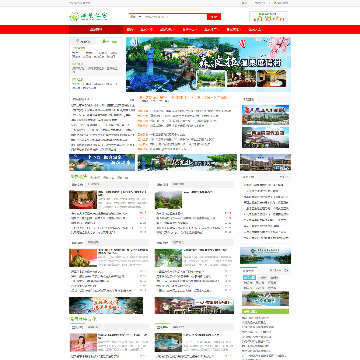
Task: Open the large dinosaur resort hero banner
Action: click(x=208, y=64)
